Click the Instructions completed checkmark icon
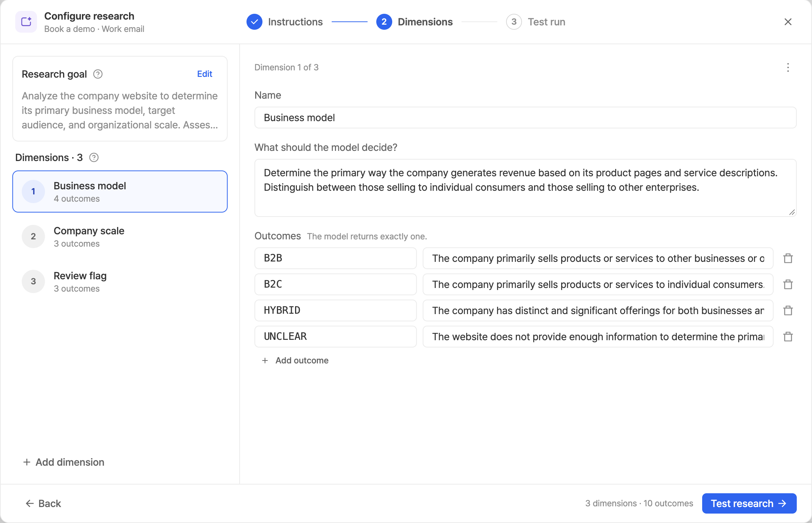 click(x=254, y=22)
